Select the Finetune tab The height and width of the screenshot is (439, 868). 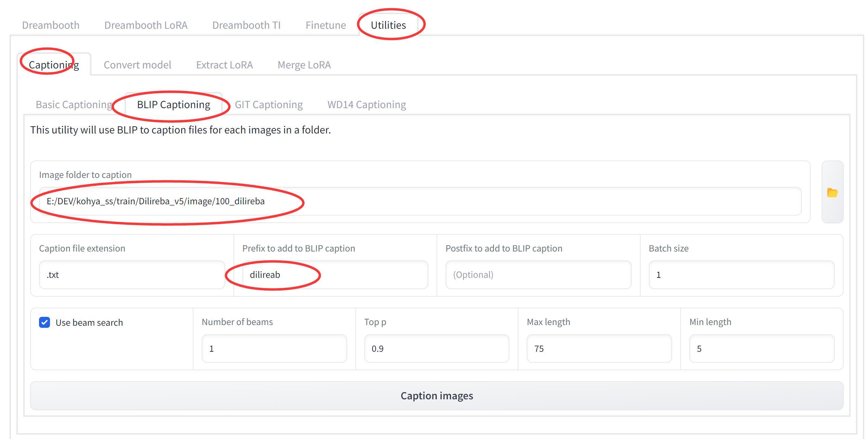pos(326,25)
